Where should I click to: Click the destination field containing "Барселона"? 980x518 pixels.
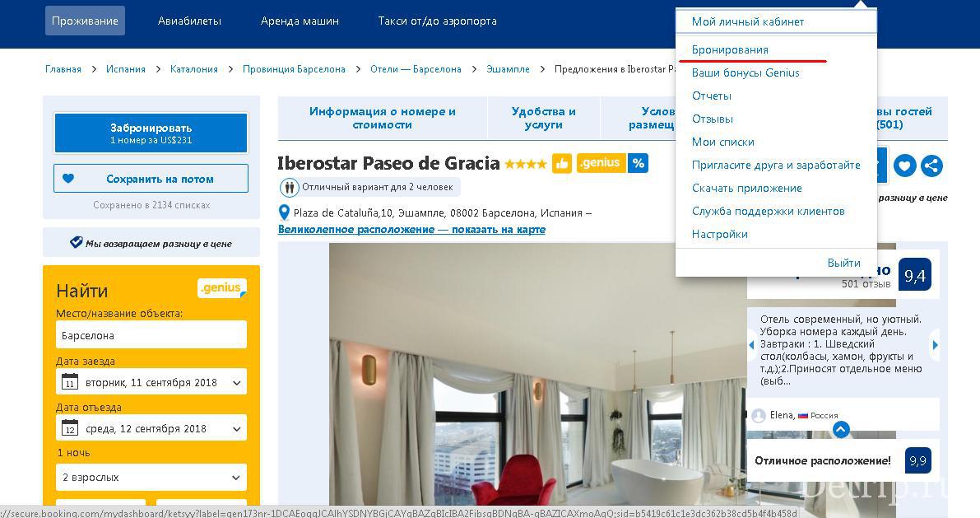(x=151, y=335)
